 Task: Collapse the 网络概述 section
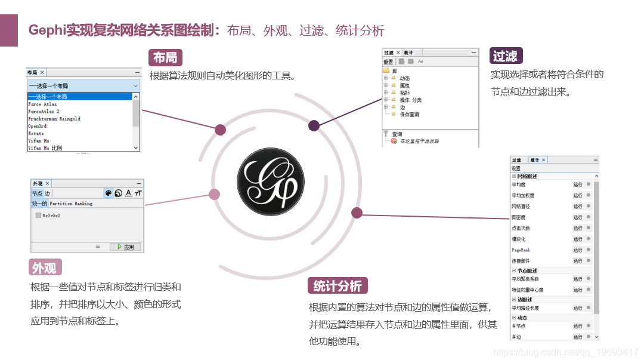click(x=514, y=176)
